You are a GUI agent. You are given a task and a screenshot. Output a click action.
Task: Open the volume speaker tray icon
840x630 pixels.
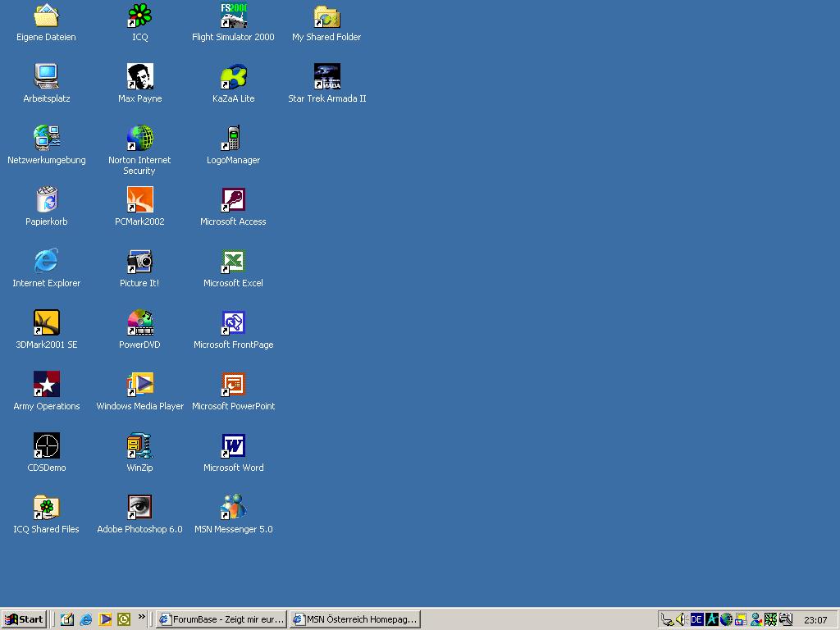pyautogui.click(x=682, y=619)
